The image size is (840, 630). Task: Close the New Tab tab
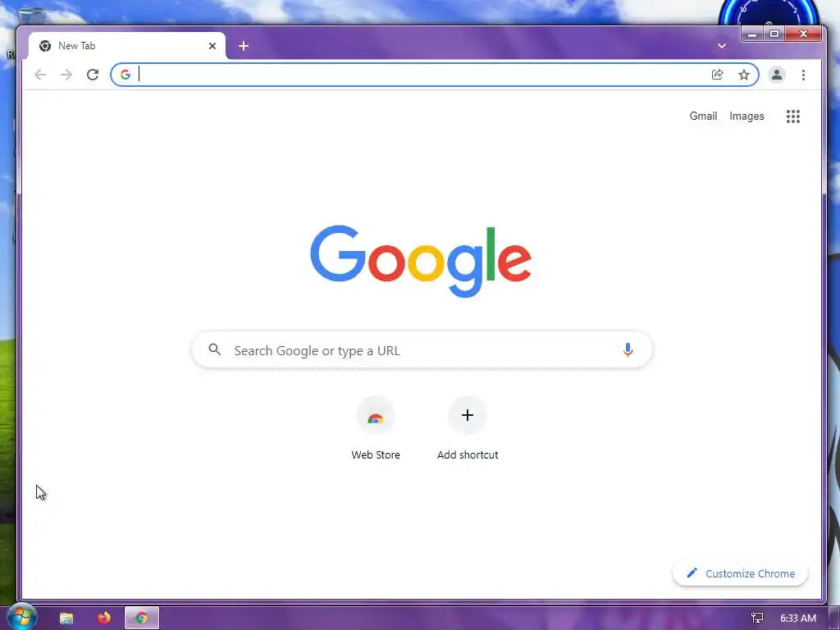212,46
